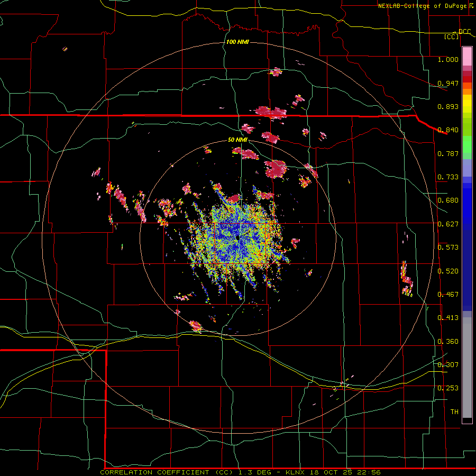Click the yellow segment of the color bar
476x476 pixels.
click(467, 104)
